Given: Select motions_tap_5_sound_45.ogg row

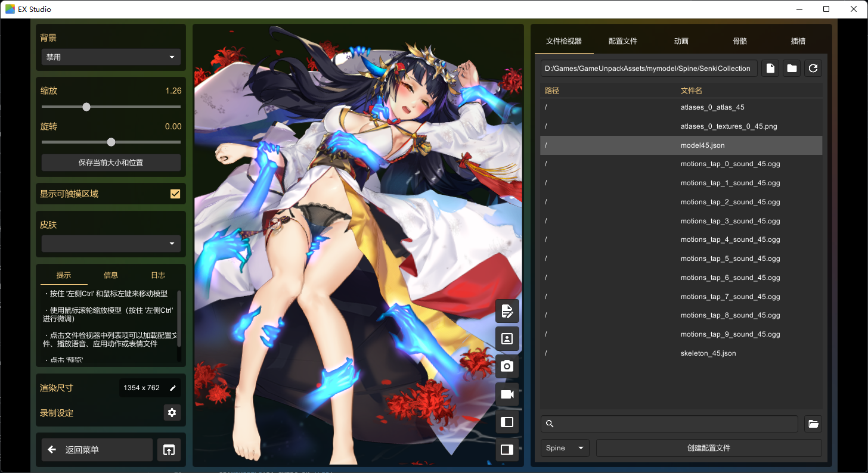Looking at the screenshot, I should (681, 259).
